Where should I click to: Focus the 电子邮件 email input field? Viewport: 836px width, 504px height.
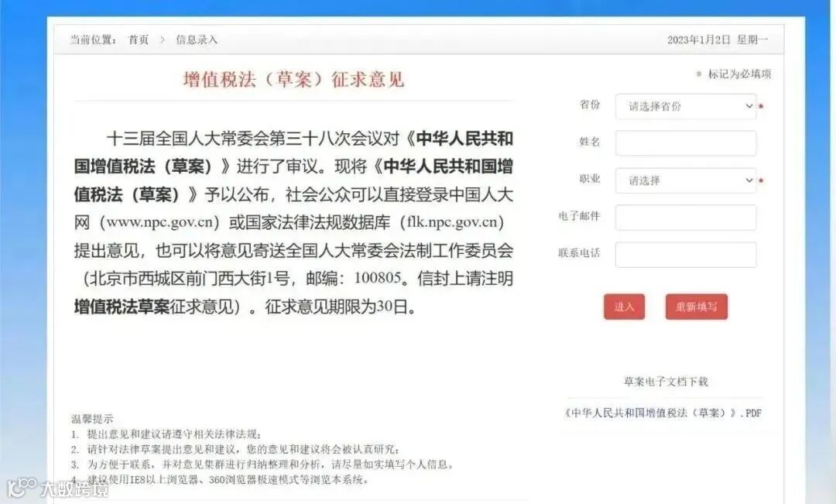click(686, 217)
